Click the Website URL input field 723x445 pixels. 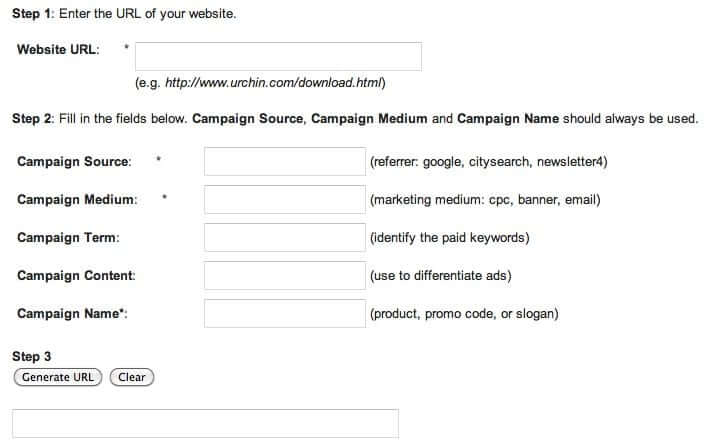278,56
